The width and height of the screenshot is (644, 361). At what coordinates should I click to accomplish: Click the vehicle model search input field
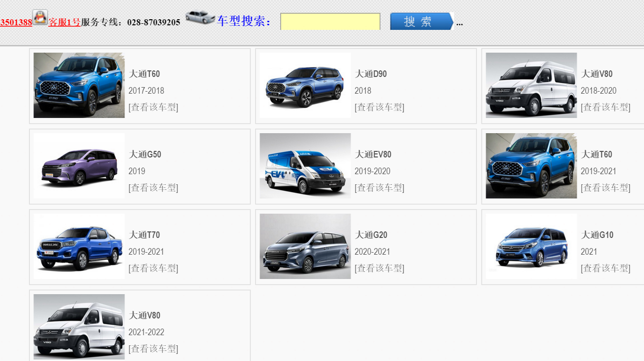coord(330,22)
